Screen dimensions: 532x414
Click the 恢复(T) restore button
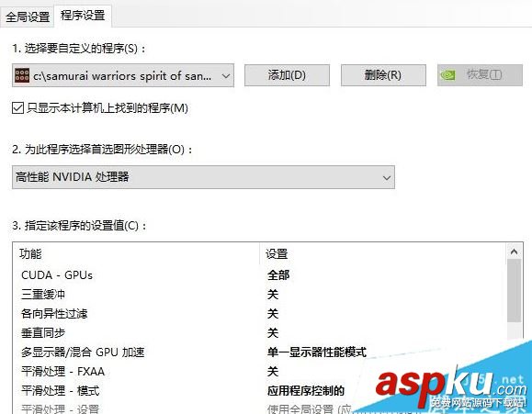(480, 75)
